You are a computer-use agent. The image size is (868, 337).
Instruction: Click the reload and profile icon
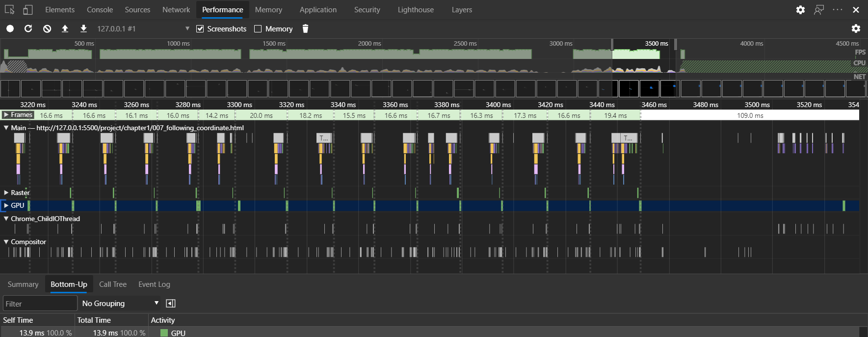28,28
